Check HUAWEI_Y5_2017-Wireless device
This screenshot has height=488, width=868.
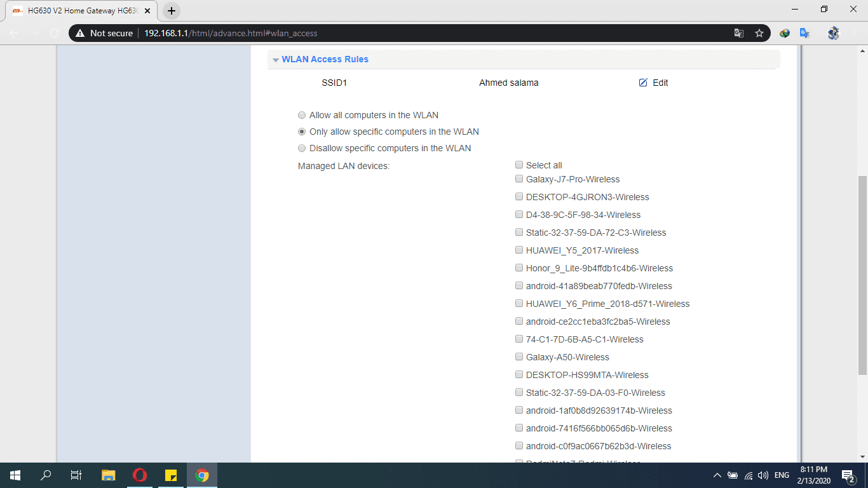[x=519, y=250]
